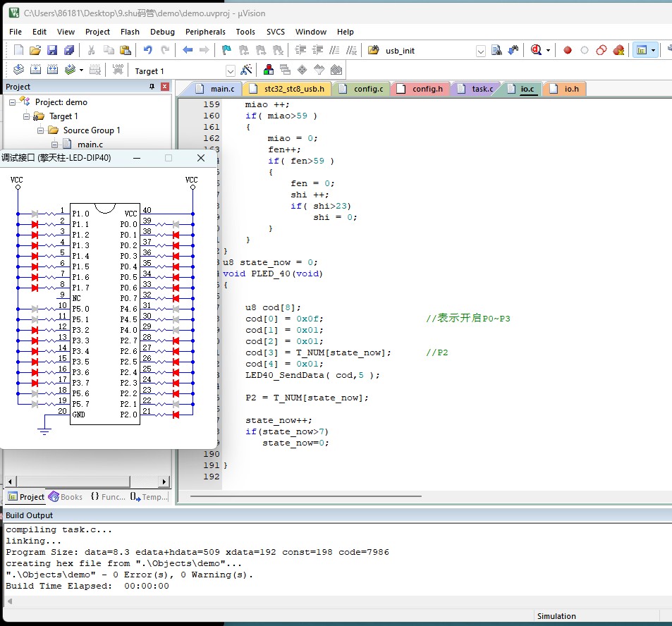Screen dimensions: 672x626
Task: Click the P2.0 LED in debug window
Action: (x=176, y=415)
